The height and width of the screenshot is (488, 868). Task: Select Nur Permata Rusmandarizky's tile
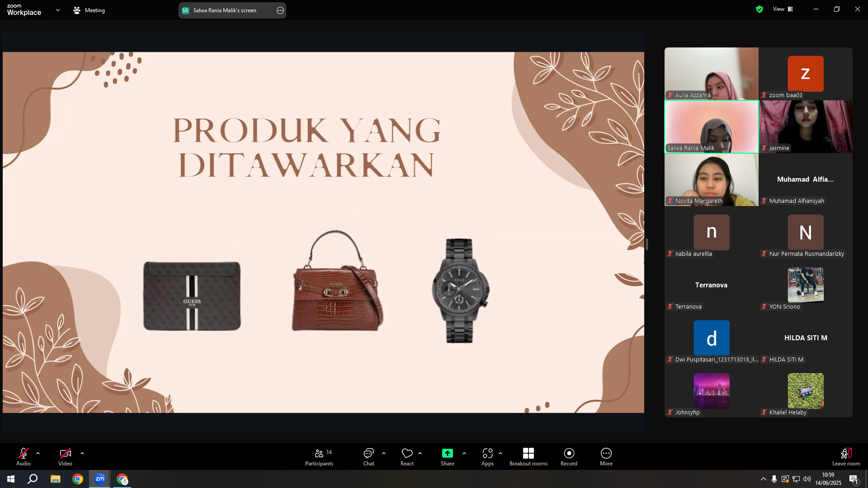pos(806,232)
